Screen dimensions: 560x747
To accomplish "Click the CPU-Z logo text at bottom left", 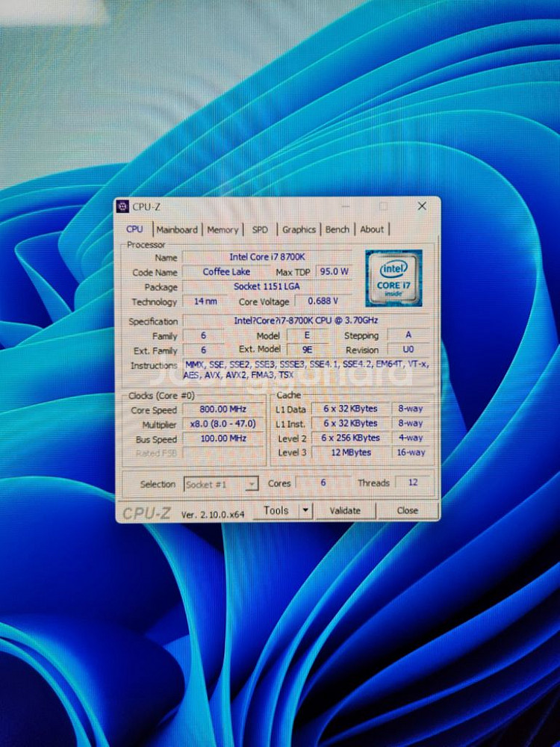I will (146, 513).
